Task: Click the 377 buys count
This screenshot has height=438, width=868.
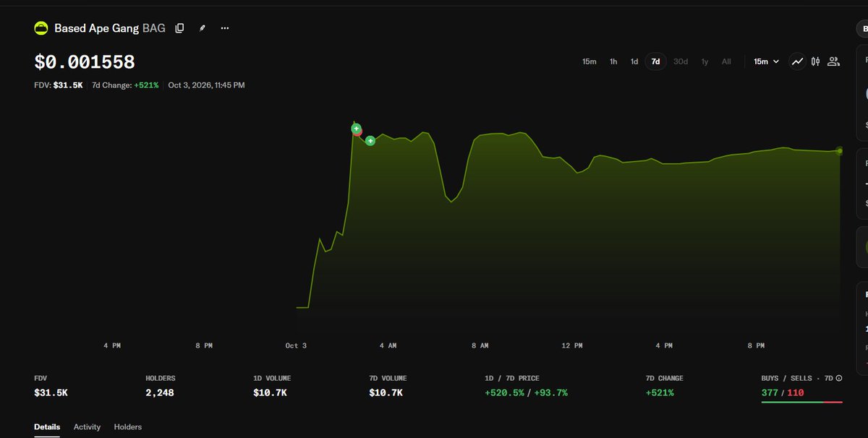Action: 770,393
